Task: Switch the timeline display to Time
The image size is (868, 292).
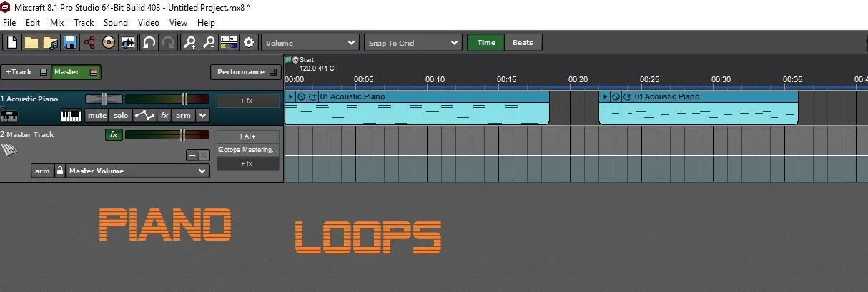Action: (486, 43)
